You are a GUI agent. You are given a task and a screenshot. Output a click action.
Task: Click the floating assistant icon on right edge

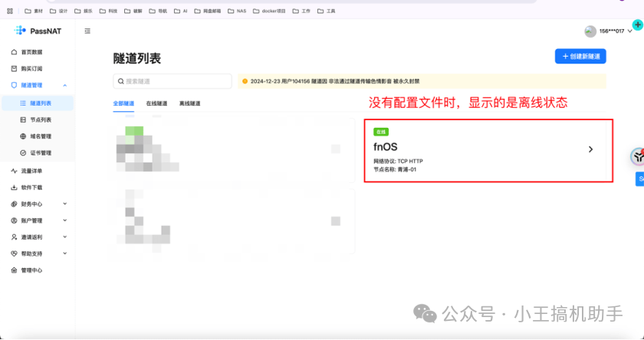[637, 156]
